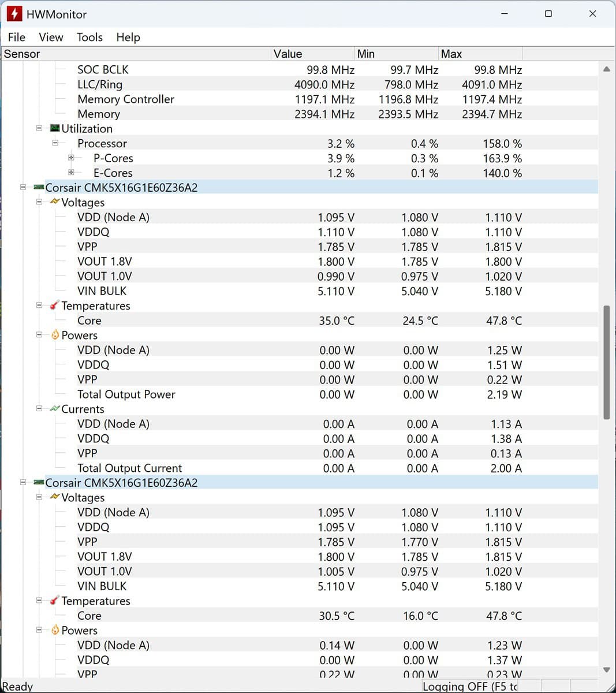Click the second Corsair memory module icon
The image size is (616, 693).
coord(39,483)
